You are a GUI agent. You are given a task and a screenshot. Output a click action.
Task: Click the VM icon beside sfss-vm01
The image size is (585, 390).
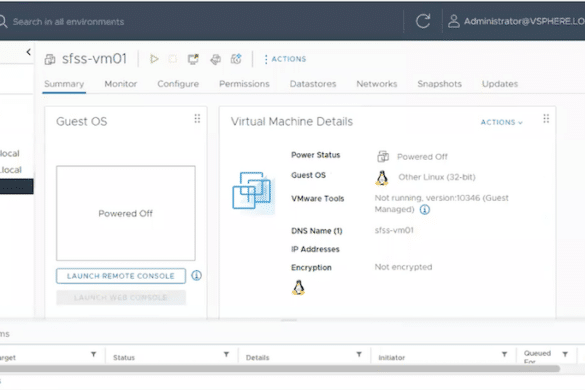50,59
